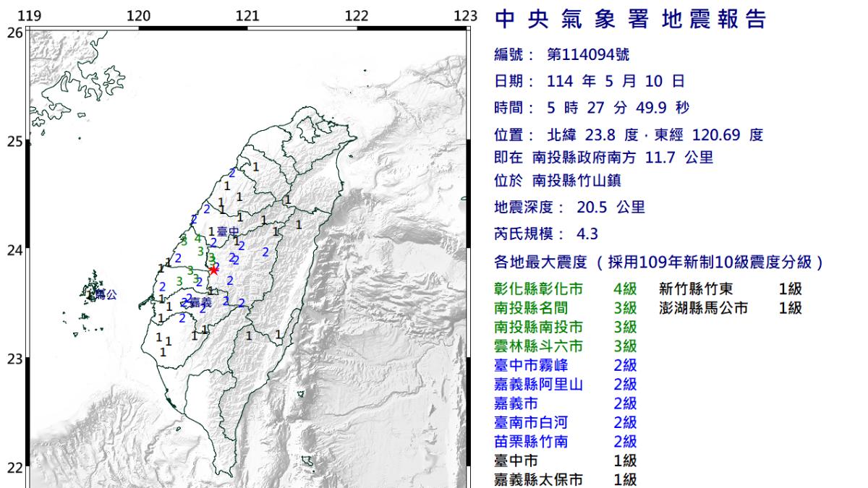This screenshot has height=488, width=868.
Task: Click the report number 第114094號
Action: point(587,56)
